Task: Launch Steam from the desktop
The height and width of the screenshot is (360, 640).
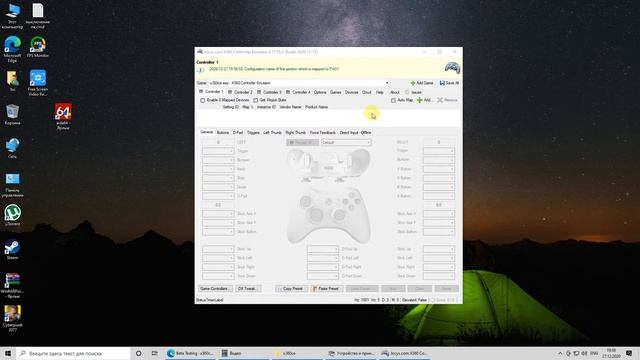Action: (x=12, y=249)
